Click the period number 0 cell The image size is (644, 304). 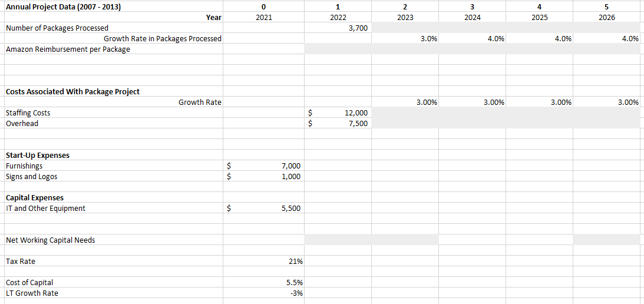pos(263,6)
